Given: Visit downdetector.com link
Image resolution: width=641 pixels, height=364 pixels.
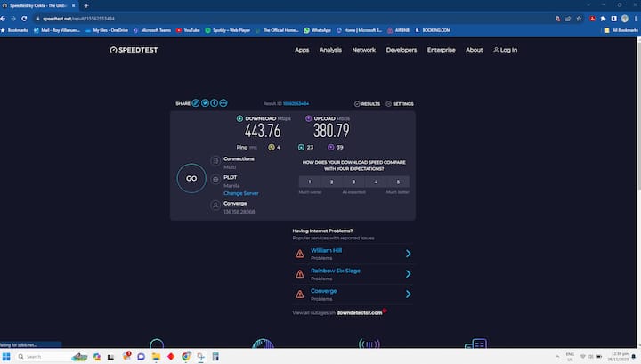Looking at the screenshot, I should click(359, 313).
